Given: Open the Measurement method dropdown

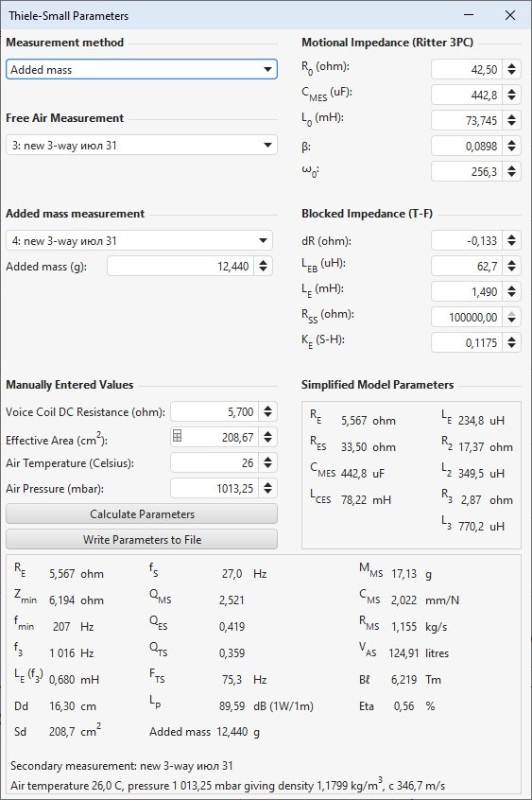Looking at the screenshot, I should 142,69.
